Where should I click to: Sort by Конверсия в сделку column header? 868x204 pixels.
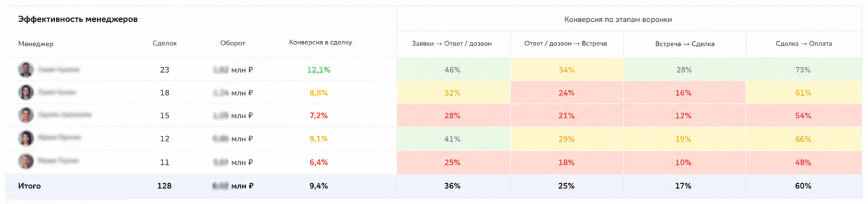(320, 43)
